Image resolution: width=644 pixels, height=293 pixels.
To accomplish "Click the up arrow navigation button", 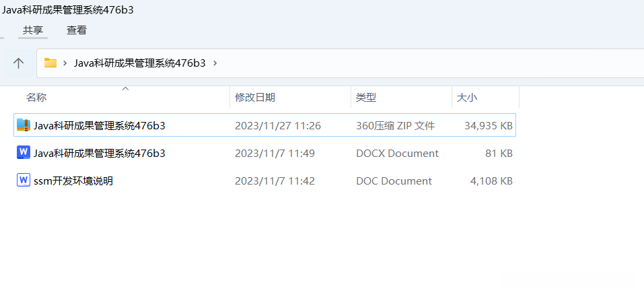I will pyautogui.click(x=19, y=63).
